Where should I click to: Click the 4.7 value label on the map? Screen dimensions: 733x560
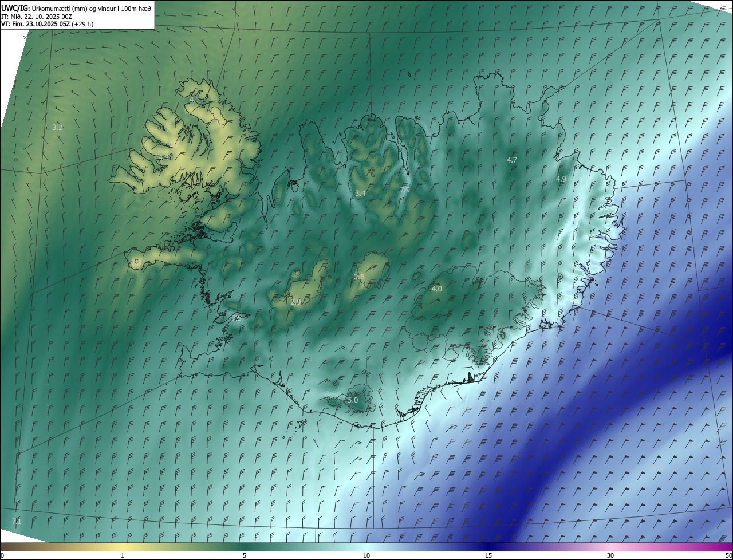point(512,160)
